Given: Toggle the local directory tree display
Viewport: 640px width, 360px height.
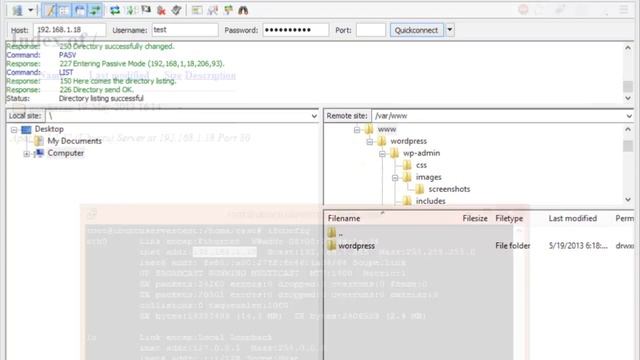Looking at the screenshot, I should (x=64, y=10).
